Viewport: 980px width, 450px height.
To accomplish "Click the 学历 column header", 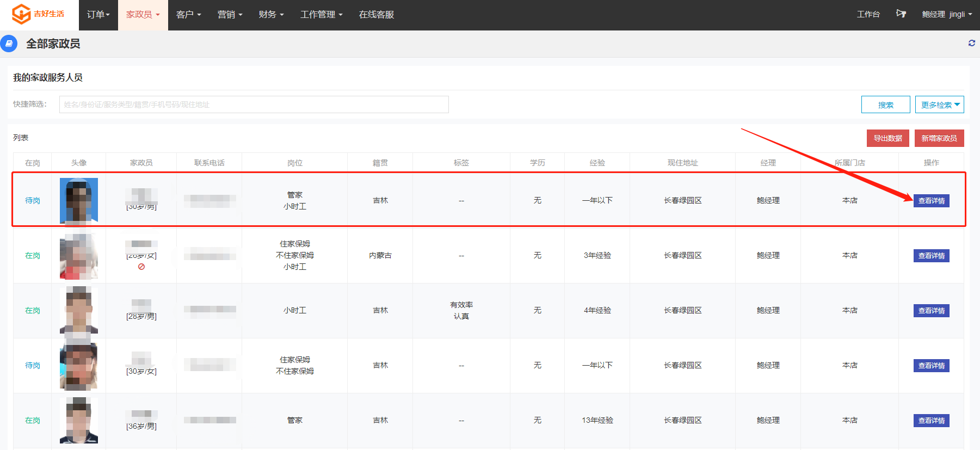I will coord(538,163).
